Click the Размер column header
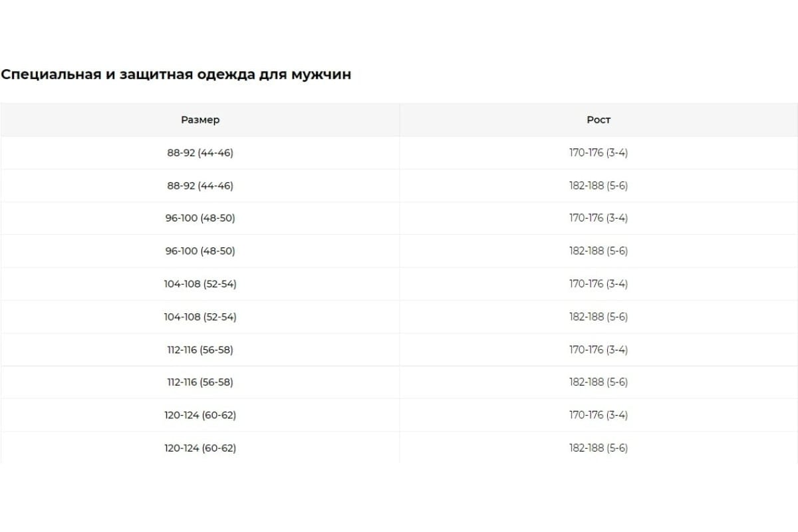Image resolution: width=798 pixels, height=532 pixels. (x=200, y=120)
